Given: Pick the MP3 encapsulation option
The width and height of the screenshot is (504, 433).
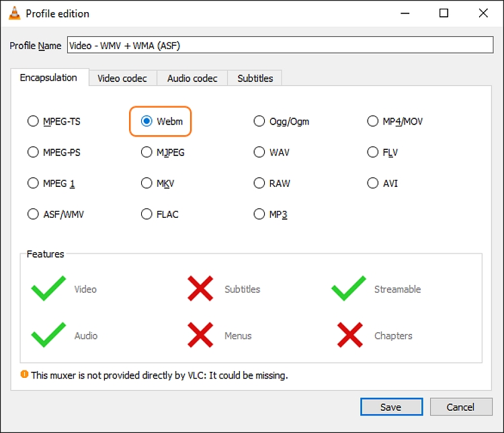Looking at the screenshot, I should pyautogui.click(x=270, y=214).
